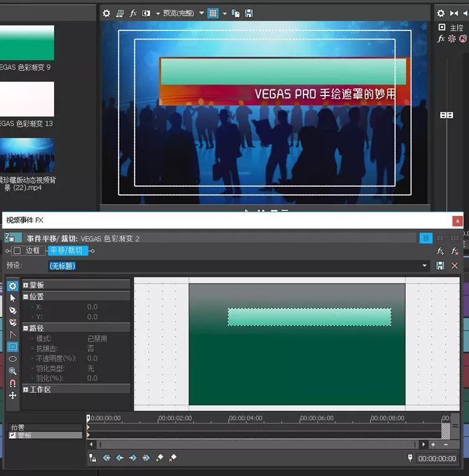Go to next keyframe button

pyautogui.click(x=133, y=458)
